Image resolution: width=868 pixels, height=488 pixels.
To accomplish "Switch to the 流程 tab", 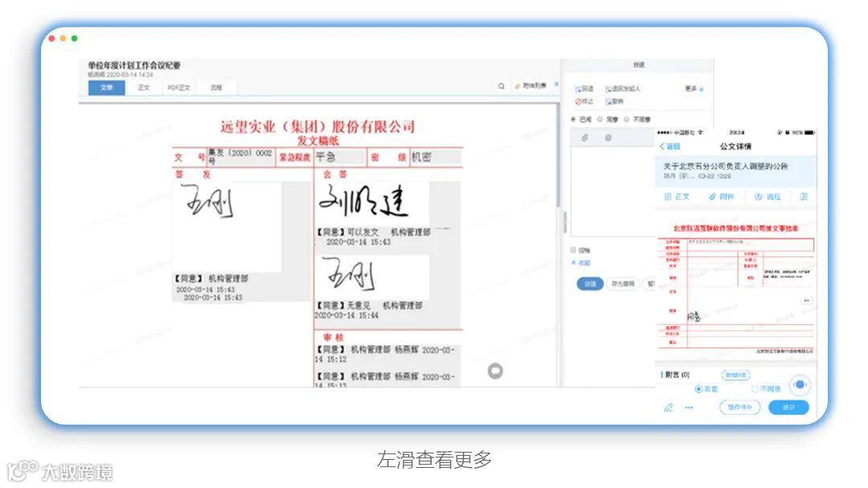I will coord(216,88).
